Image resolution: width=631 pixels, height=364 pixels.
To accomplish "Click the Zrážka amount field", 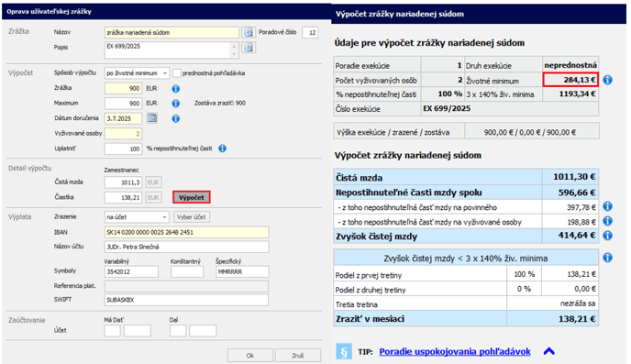I will (123, 89).
